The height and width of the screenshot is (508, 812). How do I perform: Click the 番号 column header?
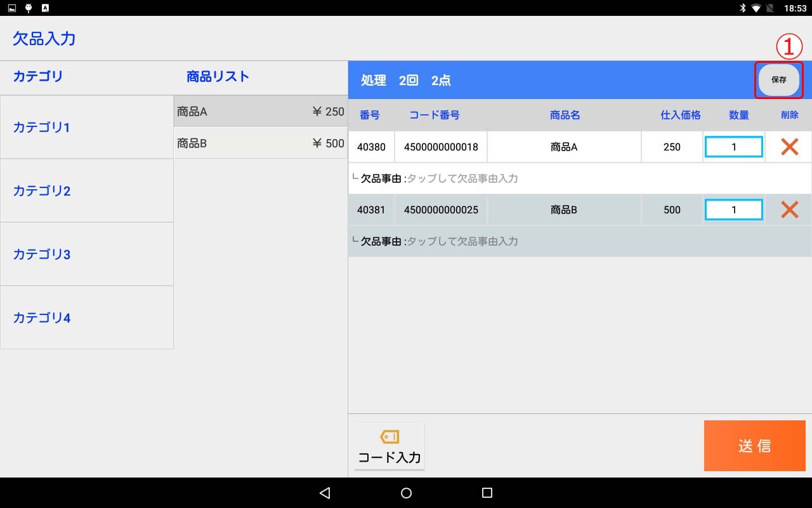tap(369, 115)
